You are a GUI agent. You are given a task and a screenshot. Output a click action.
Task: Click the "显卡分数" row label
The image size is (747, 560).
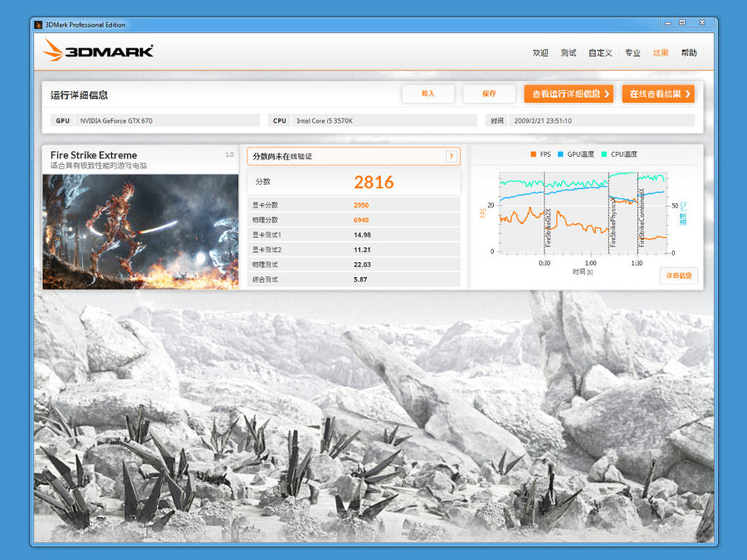(265, 205)
